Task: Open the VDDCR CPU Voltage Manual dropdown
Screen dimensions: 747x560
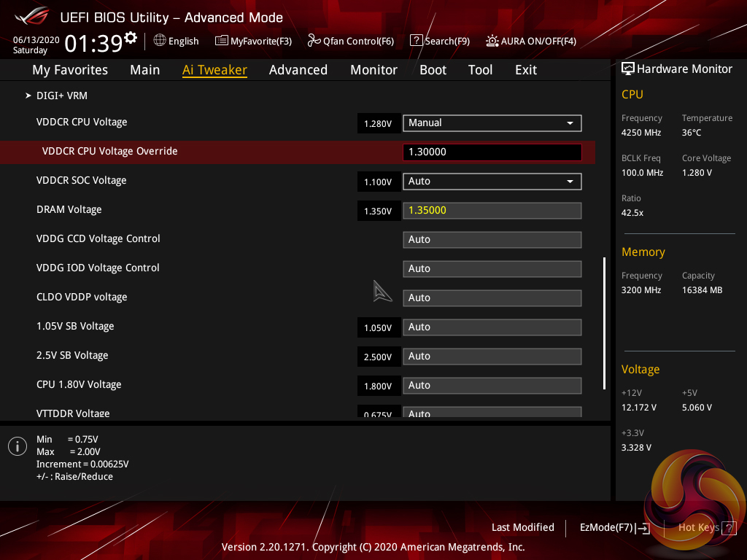Action: tap(492, 122)
